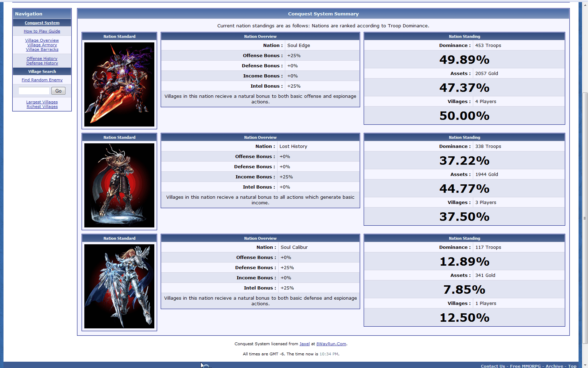Viewport: 588px width, 368px height.
Task: Click the Go search button
Action: [58, 91]
